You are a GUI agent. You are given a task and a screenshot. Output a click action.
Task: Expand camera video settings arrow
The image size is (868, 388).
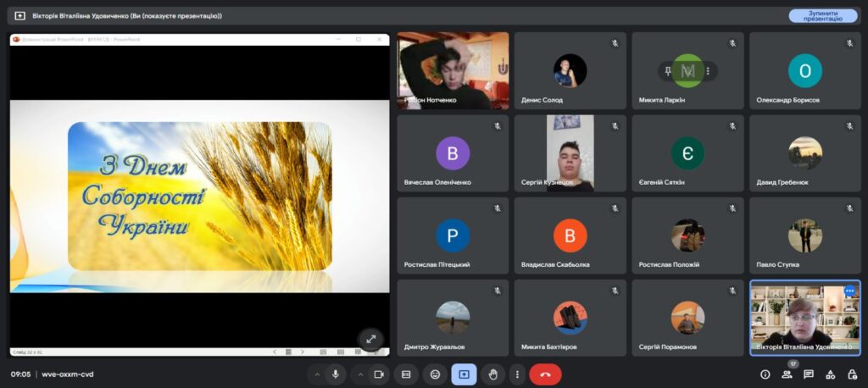pos(360,374)
